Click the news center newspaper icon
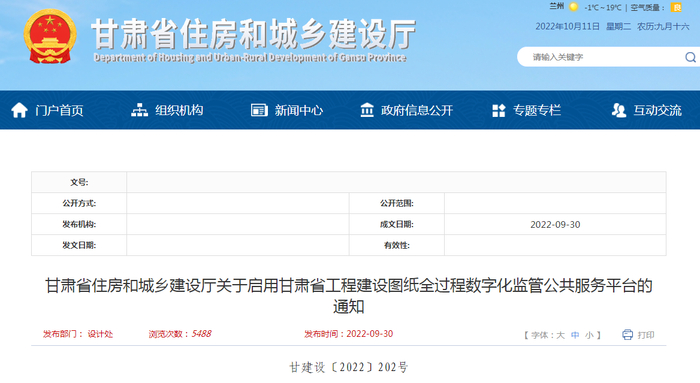Image resolution: width=700 pixels, height=383 pixels. (259, 110)
